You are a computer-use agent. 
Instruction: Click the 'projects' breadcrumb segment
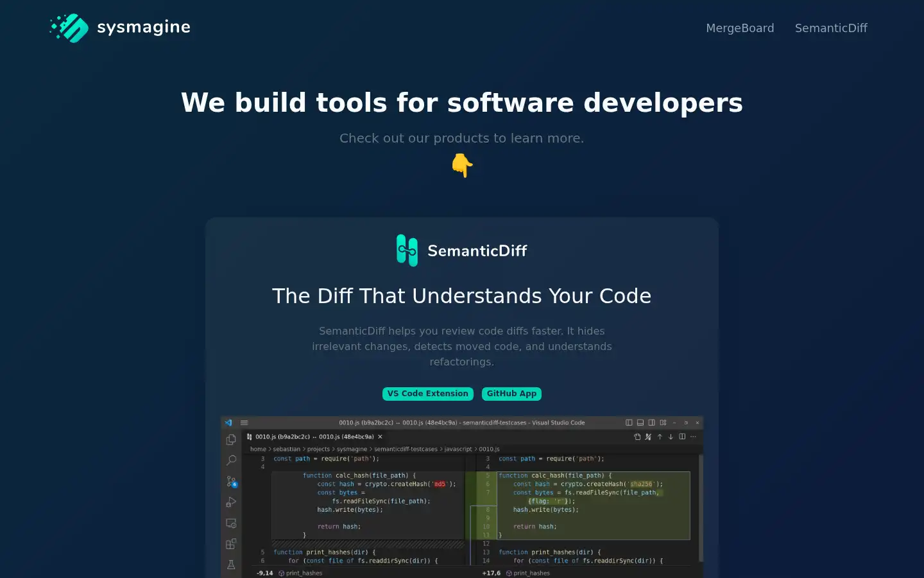point(318,449)
